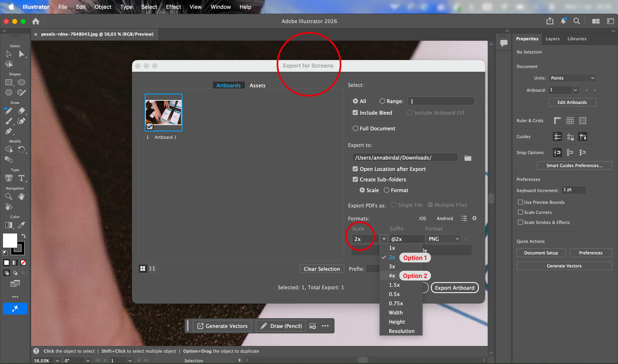
Task: Switch to the Assets tab
Action: click(x=257, y=85)
